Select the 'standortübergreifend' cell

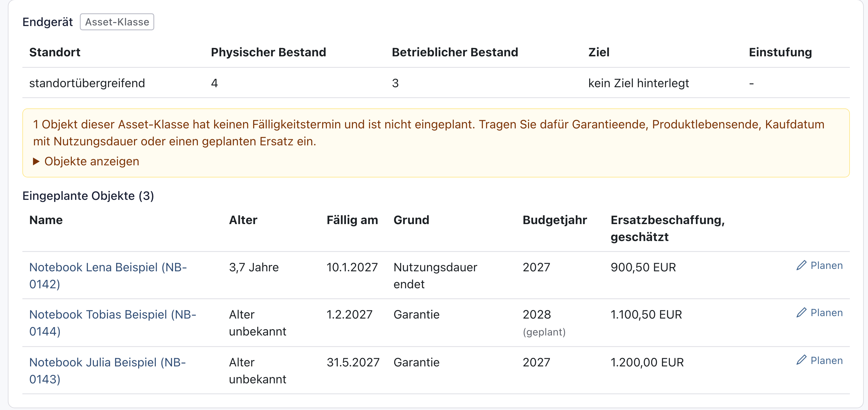87,83
